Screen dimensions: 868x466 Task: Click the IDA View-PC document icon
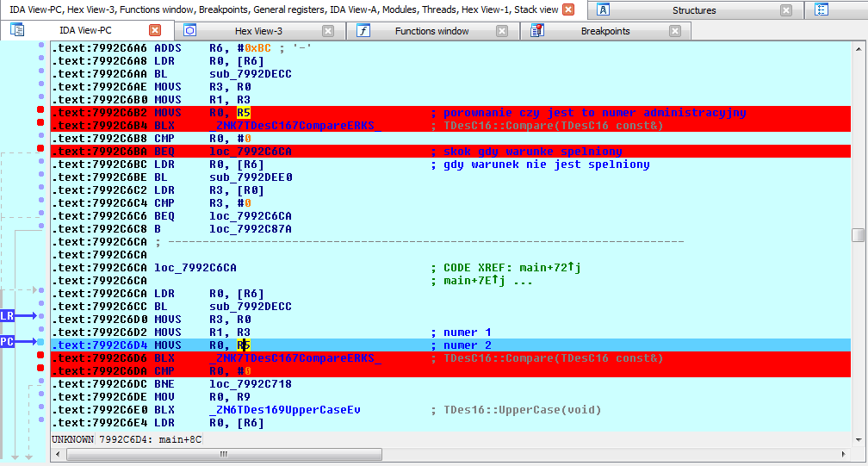point(17,30)
